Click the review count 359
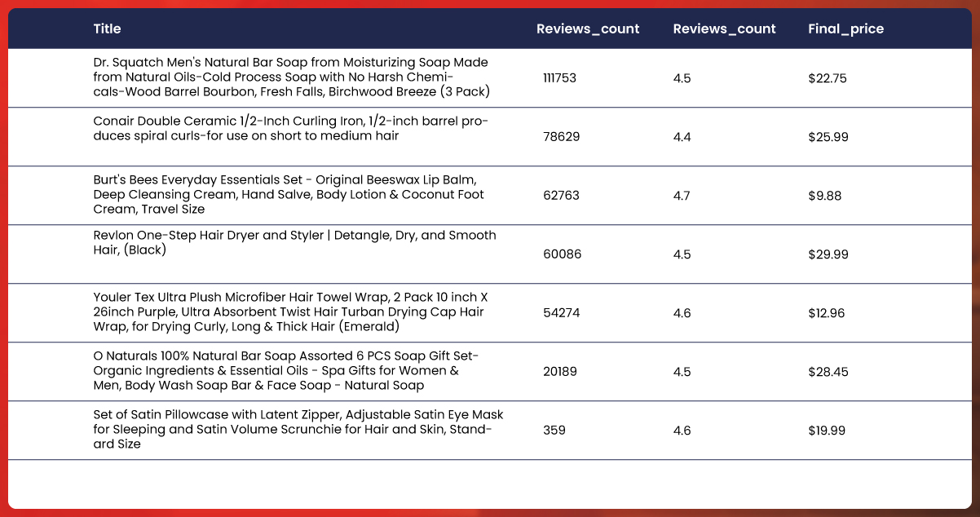 coord(554,431)
